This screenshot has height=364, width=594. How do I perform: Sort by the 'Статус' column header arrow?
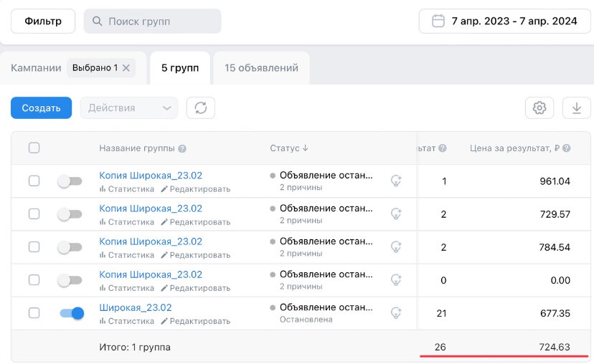306,148
